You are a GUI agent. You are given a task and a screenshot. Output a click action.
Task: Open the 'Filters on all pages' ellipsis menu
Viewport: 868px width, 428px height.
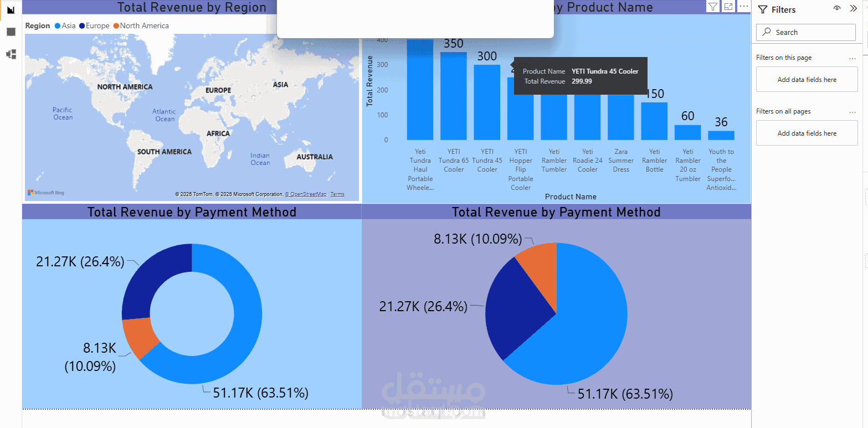pyautogui.click(x=851, y=111)
